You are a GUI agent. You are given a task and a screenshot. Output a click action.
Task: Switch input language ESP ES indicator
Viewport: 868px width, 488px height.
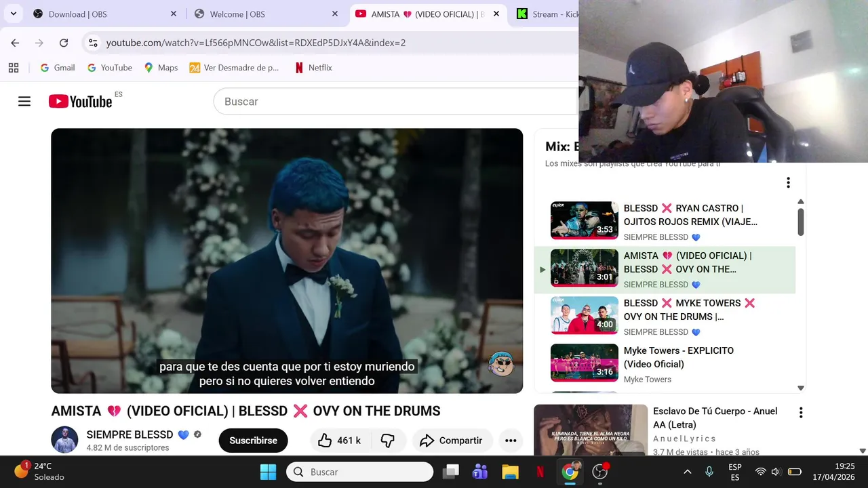tap(734, 472)
